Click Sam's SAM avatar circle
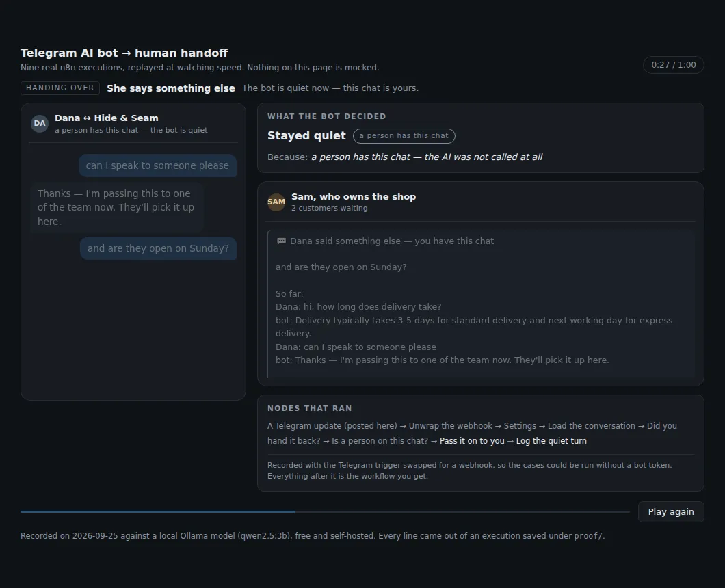 [x=276, y=202]
